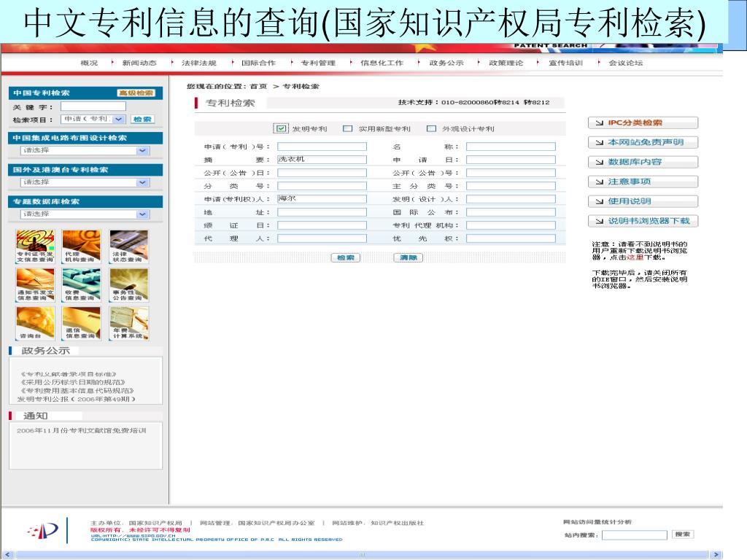Click the 清除 button
Viewport: 747px width, 560px height.
[409, 257]
